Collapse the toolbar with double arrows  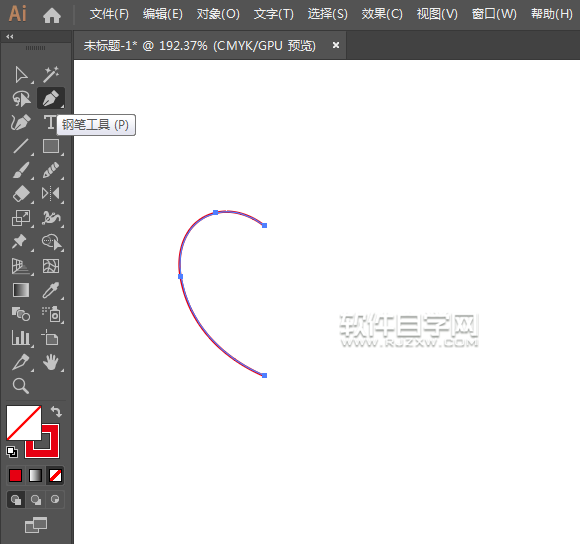coord(10,37)
